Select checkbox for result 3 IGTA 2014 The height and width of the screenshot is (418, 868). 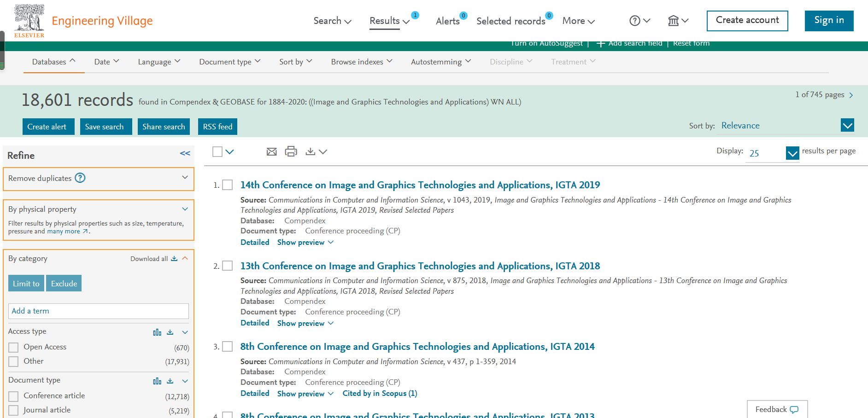[228, 346]
